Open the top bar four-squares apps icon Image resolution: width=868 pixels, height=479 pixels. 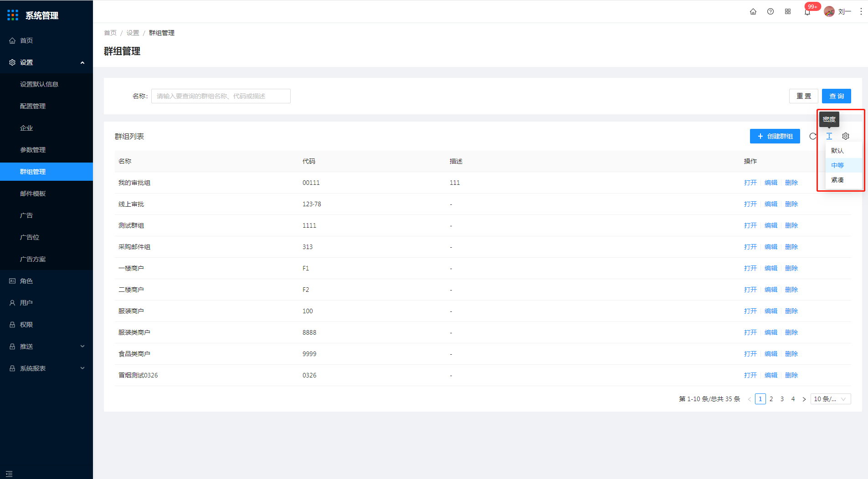point(788,11)
